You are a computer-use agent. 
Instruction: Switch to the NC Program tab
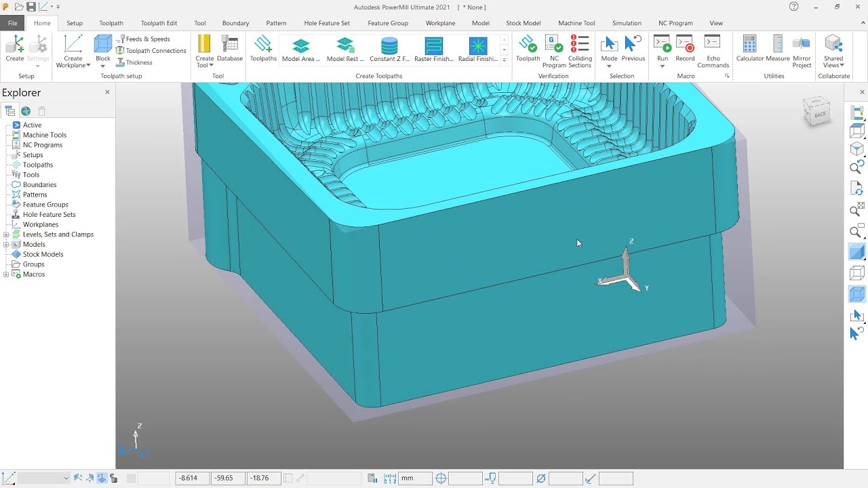(675, 23)
